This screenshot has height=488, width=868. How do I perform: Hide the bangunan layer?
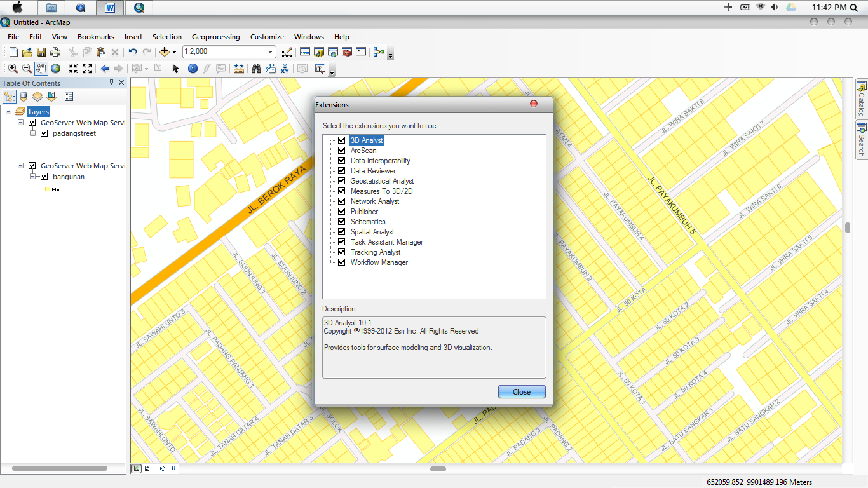pos(44,177)
